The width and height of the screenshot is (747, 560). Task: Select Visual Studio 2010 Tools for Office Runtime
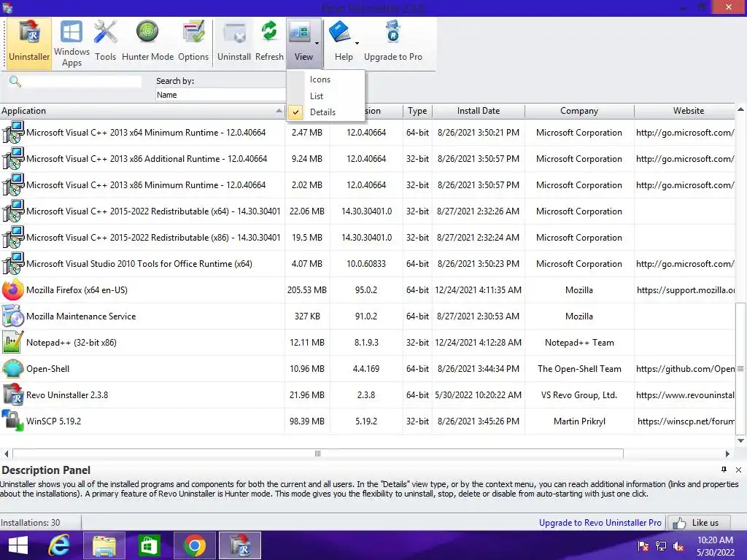(368, 263)
